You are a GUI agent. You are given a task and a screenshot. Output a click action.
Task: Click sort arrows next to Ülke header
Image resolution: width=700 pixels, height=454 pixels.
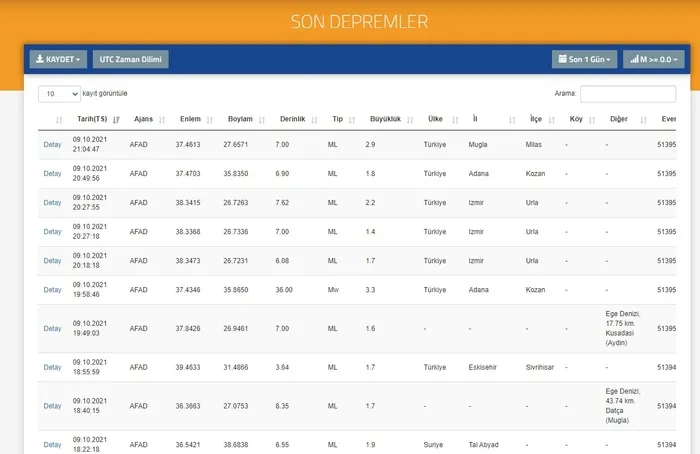click(x=455, y=119)
